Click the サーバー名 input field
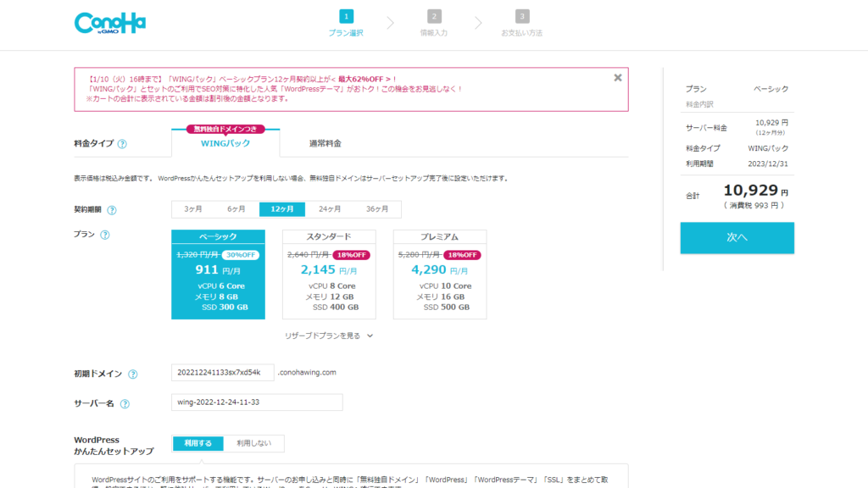 click(257, 402)
